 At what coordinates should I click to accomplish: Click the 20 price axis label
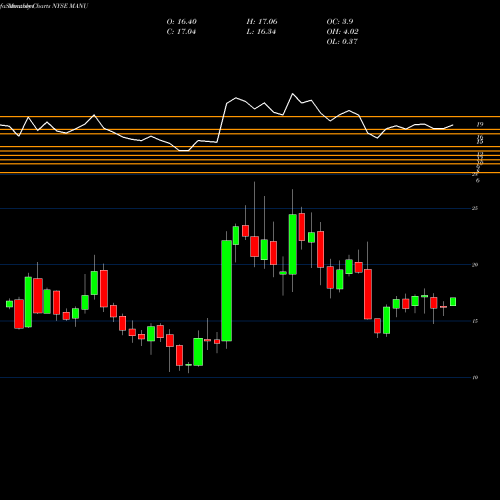pos(475,265)
